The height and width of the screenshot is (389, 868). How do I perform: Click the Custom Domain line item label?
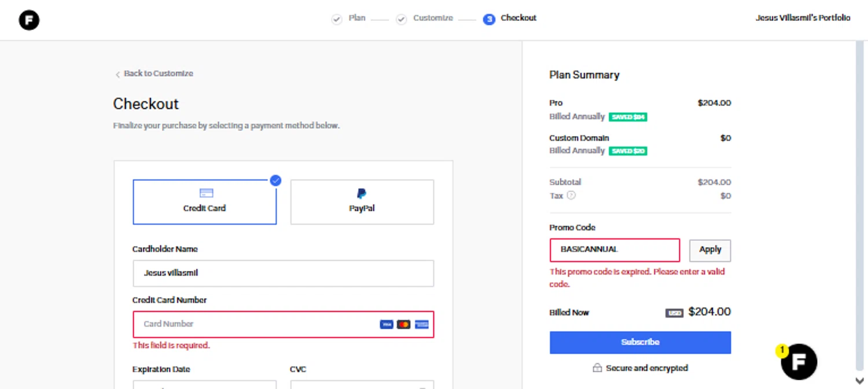[x=579, y=138]
